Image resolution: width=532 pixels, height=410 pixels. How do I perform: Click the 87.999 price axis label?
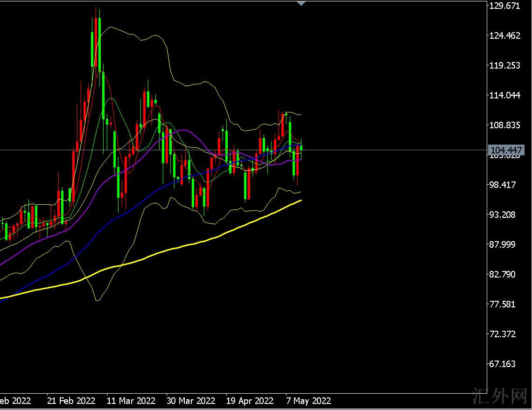(x=503, y=244)
